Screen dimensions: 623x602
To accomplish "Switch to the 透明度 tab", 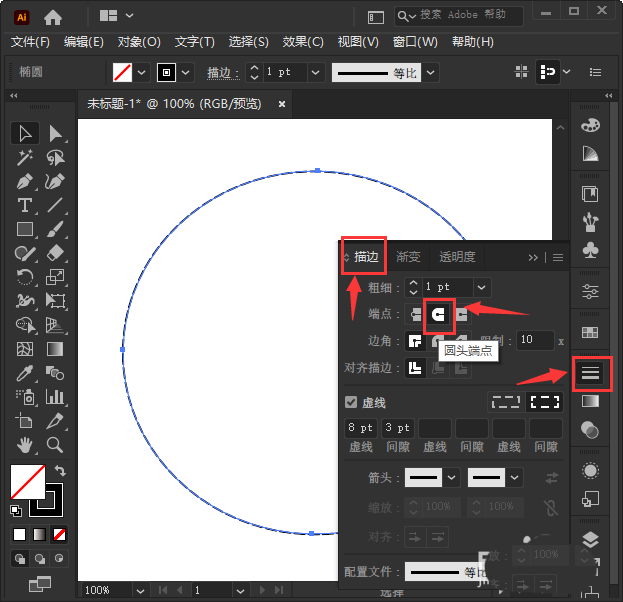I will pos(457,257).
